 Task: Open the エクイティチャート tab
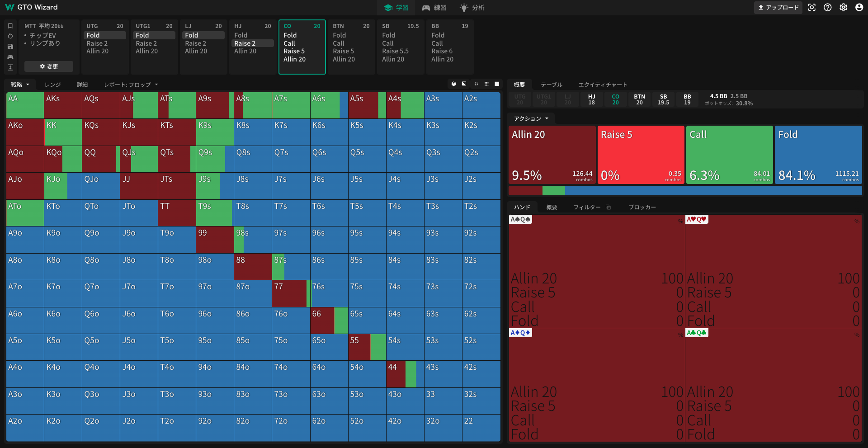pyautogui.click(x=603, y=85)
